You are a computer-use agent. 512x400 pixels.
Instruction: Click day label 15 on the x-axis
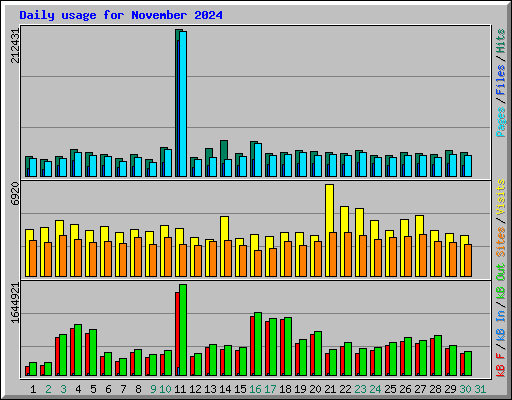coord(240,389)
